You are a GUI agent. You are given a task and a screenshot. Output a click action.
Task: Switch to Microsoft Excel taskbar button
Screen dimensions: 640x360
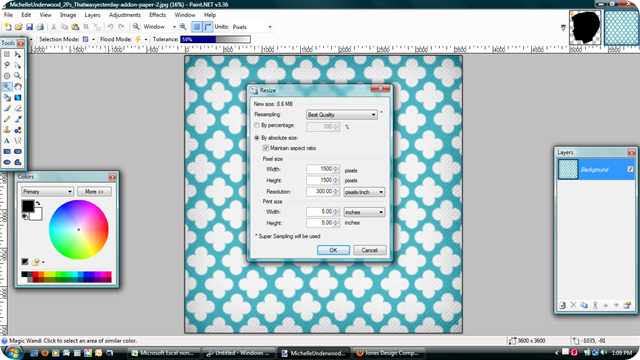pos(164,353)
